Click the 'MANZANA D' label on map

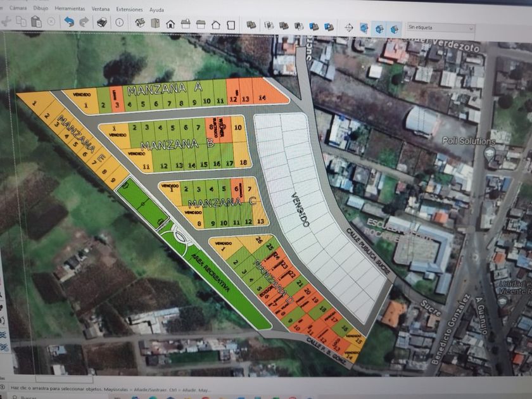(273, 282)
